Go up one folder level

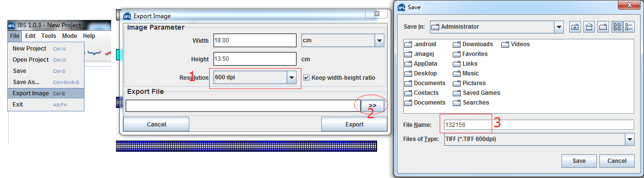coord(575,27)
